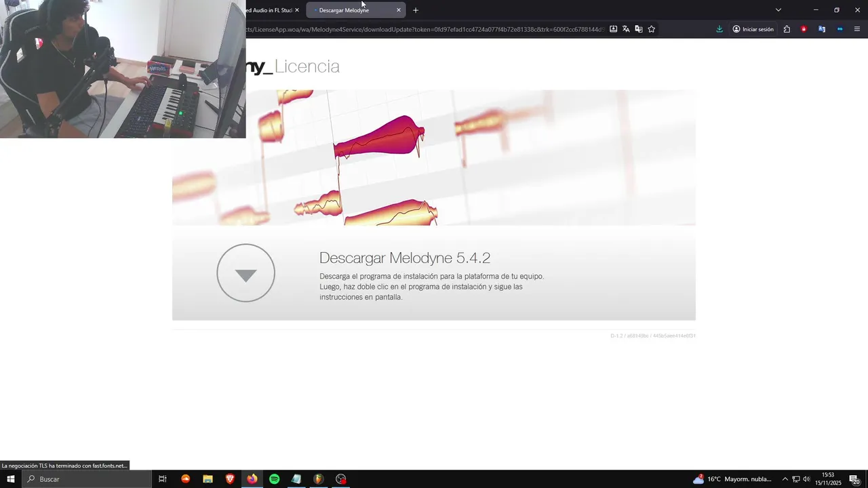Launch Brave browser from the taskbar
The width and height of the screenshot is (868, 488).
[x=230, y=479]
